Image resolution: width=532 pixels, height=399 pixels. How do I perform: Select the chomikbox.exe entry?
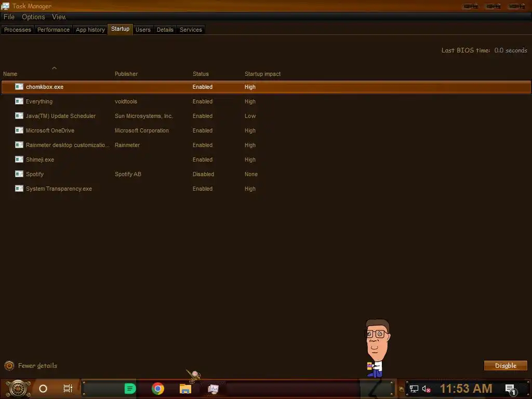point(266,87)
